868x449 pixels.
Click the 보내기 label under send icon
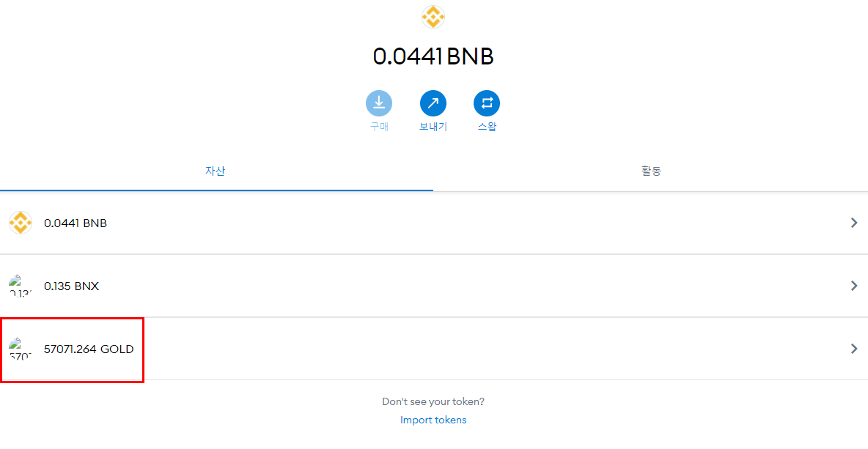[433, 127]
